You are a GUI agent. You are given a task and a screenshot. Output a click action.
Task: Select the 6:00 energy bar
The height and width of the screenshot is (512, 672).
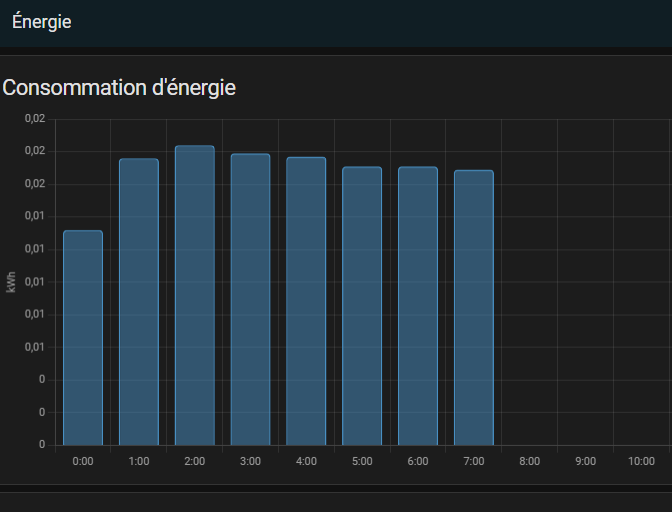pos(418,305)
